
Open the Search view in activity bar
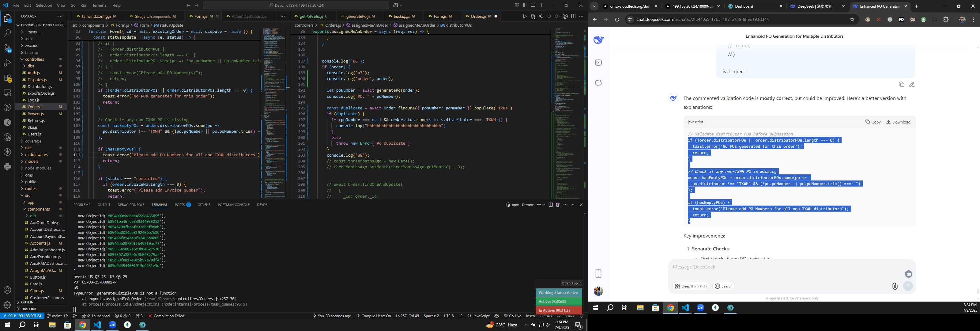point(7,33)
